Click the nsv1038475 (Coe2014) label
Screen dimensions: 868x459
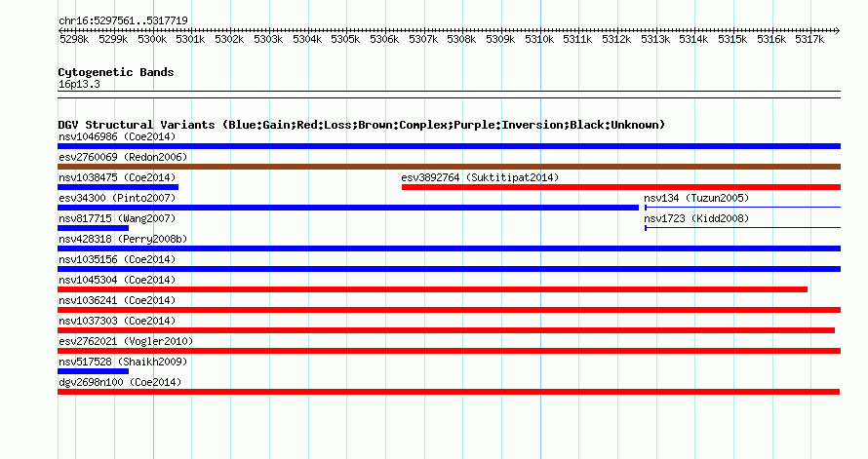117,177
